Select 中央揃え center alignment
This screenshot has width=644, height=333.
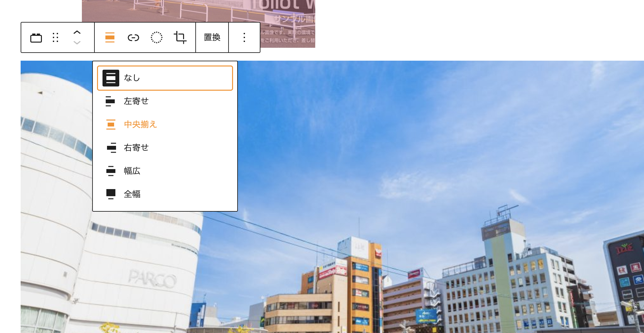[165, 125]
